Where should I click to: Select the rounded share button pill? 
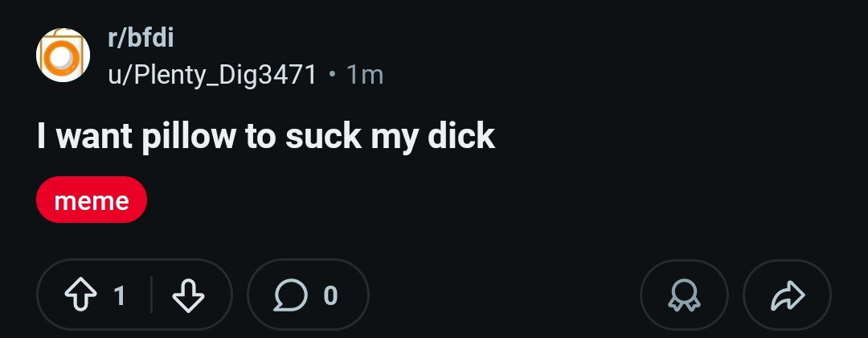coord(787,295)
